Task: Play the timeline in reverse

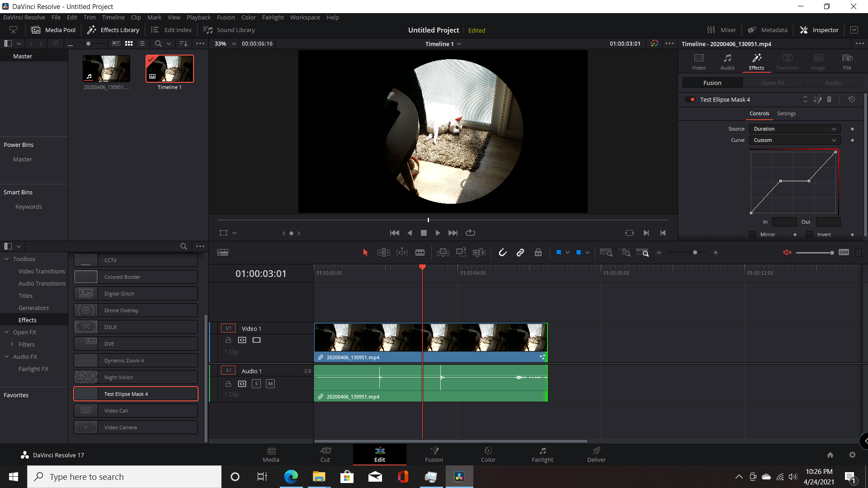Action: tap(410, 233)
